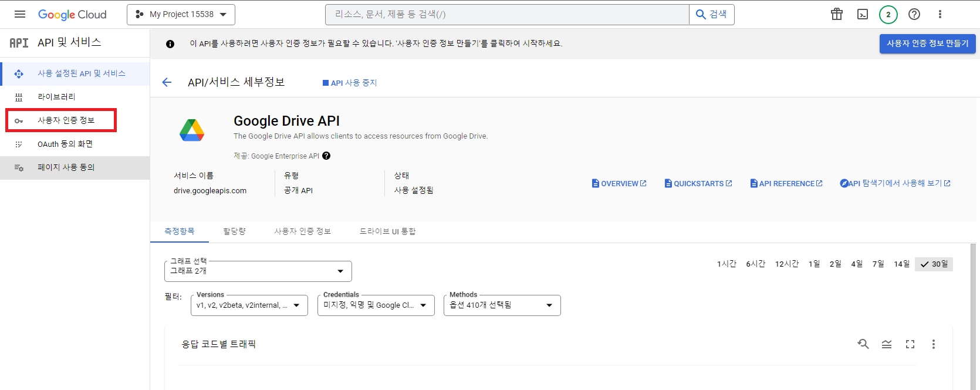Click API 사용 중지 button
The width and height of the screenshot is (980, 390).
(x=350, y=83)
